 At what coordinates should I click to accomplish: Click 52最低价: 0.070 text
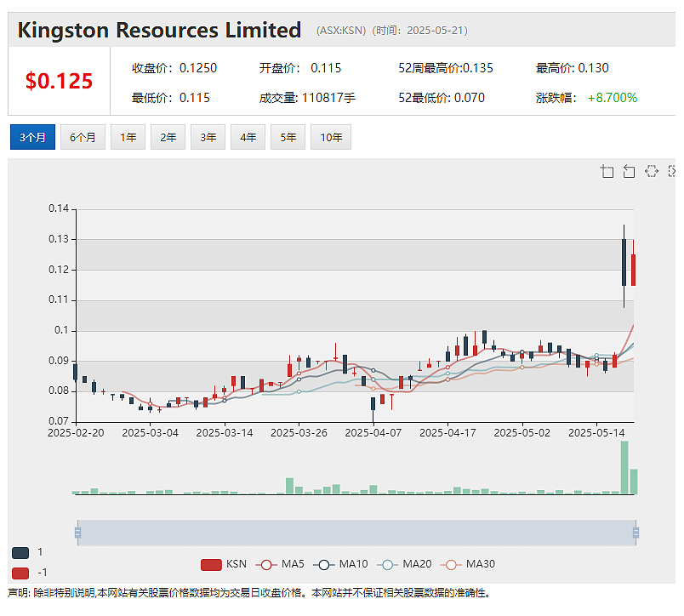point(442,98)
